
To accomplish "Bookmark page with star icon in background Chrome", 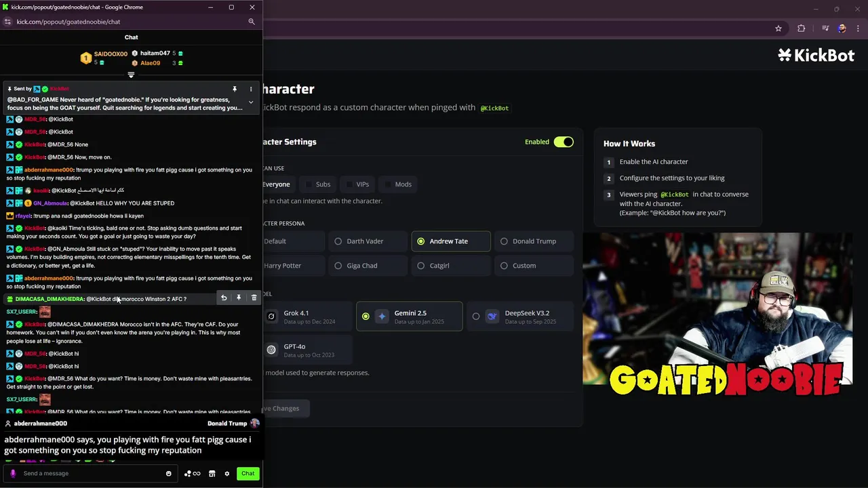I will [778, 28].
